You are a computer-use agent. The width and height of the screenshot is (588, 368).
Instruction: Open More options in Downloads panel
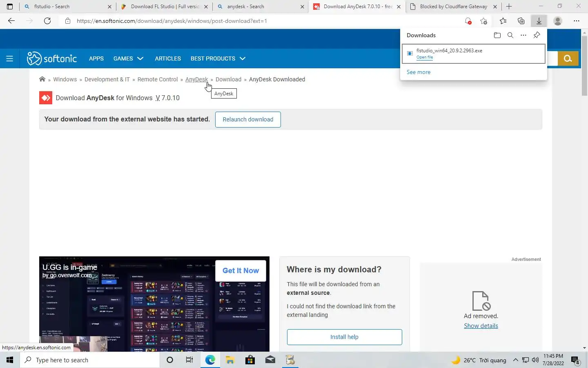coord(523,35)
